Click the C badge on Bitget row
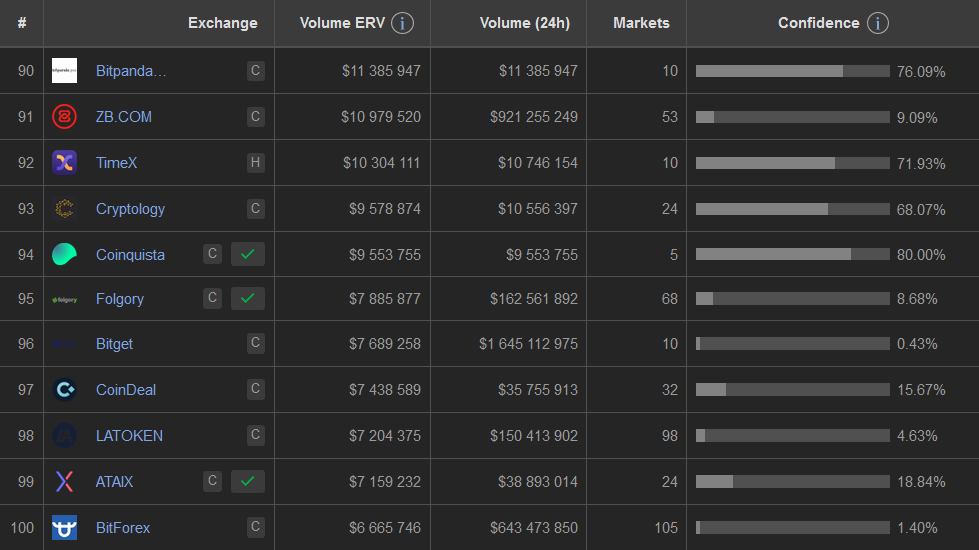This screenshot has width=979, height=550. pos(255,343)
